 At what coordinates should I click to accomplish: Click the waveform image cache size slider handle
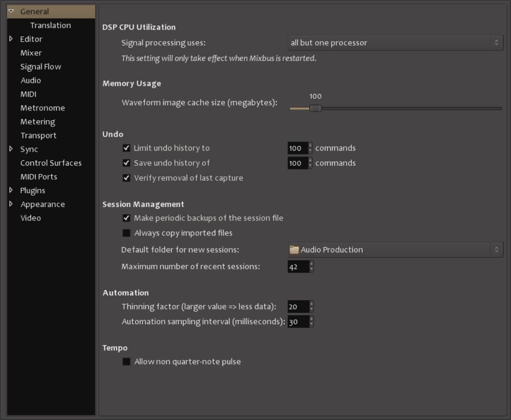point(315,109)
